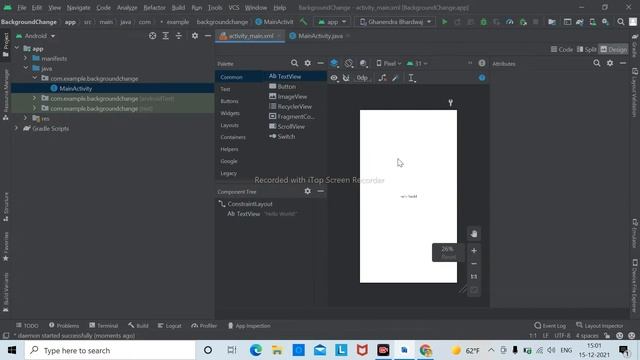640x360 pixels.
Task: Expand the manifests folder
Action: point(25,58)
